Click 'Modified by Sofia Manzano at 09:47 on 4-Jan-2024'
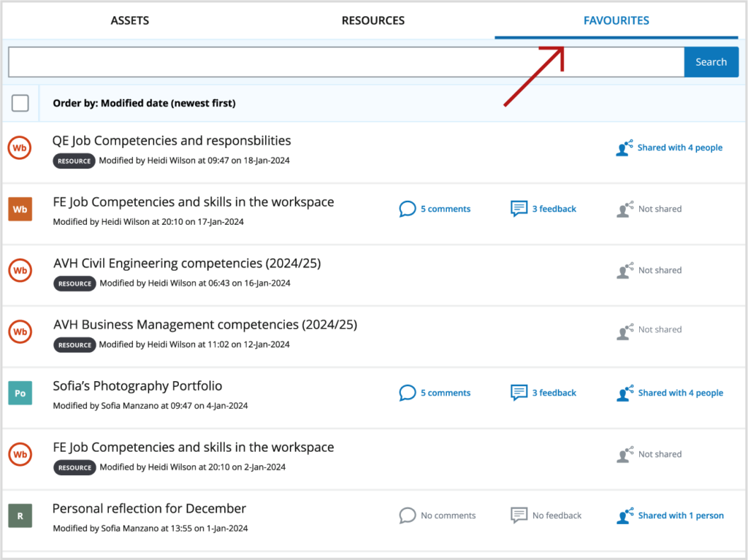748x560 pixels. 150,406
